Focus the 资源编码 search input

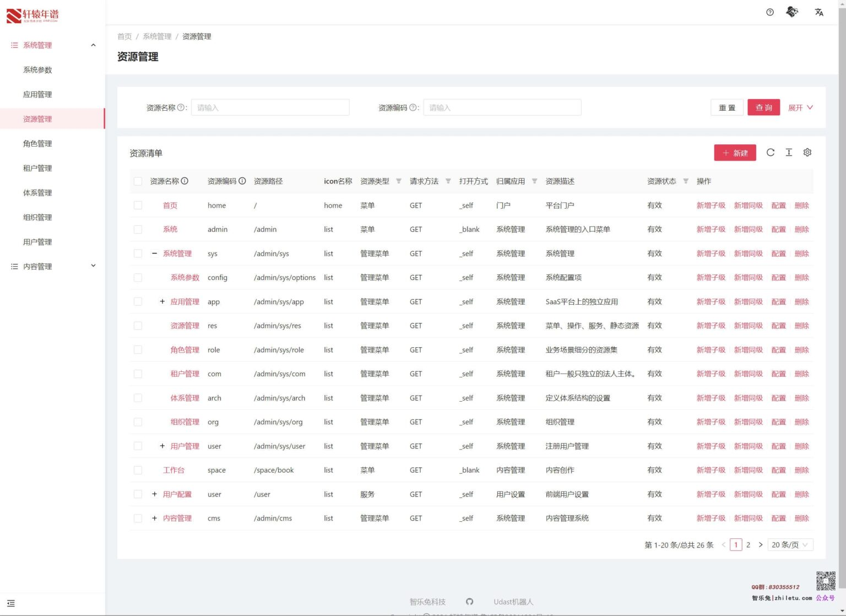[502, 107]
